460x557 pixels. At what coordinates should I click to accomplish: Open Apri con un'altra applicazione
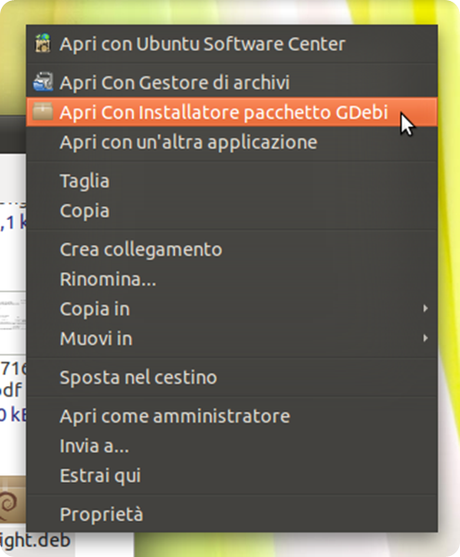[x=232, y=142]
